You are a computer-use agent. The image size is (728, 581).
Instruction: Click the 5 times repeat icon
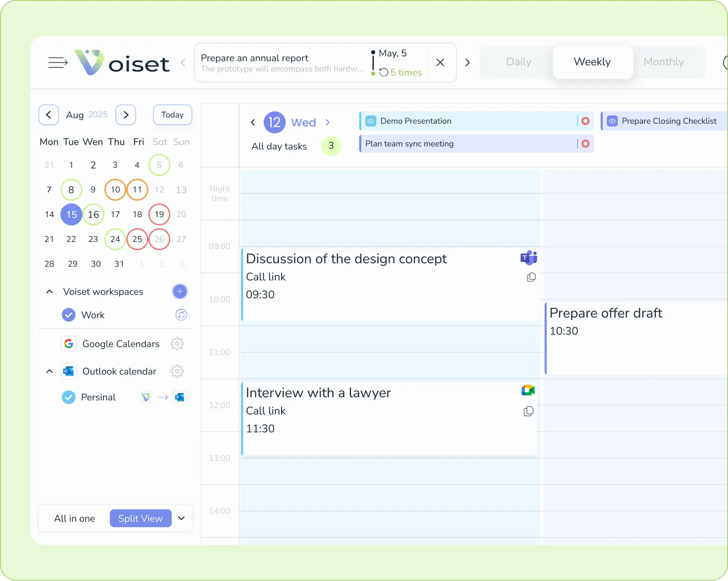pos(384,72)
